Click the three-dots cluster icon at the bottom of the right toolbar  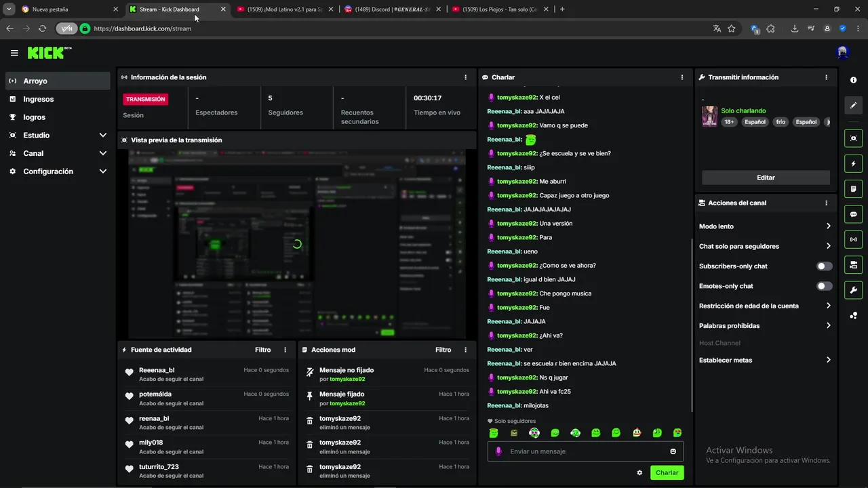(x=853, y=315)
